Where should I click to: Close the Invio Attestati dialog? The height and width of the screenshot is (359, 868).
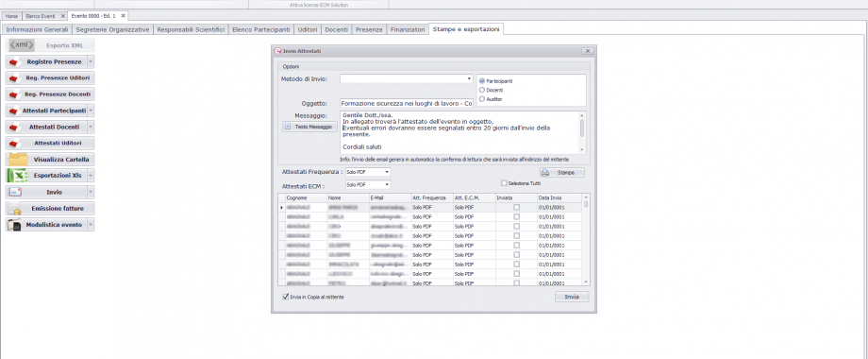point(588,51)
